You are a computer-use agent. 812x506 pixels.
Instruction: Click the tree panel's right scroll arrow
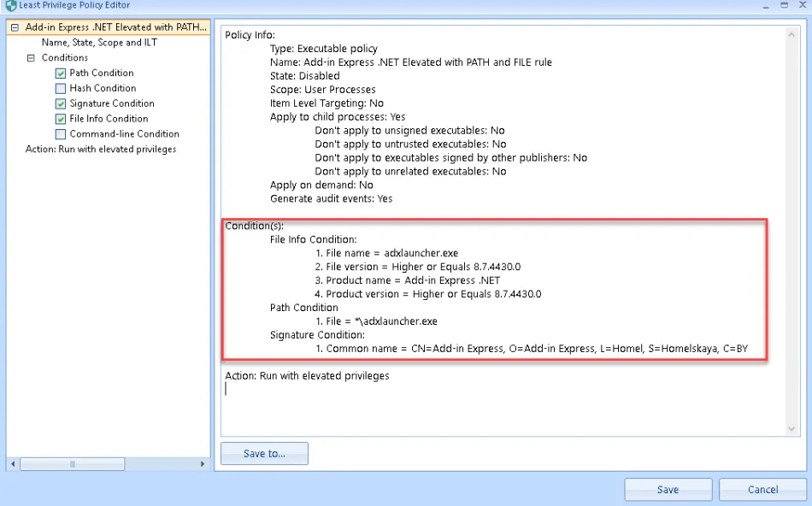coord(203,464)
